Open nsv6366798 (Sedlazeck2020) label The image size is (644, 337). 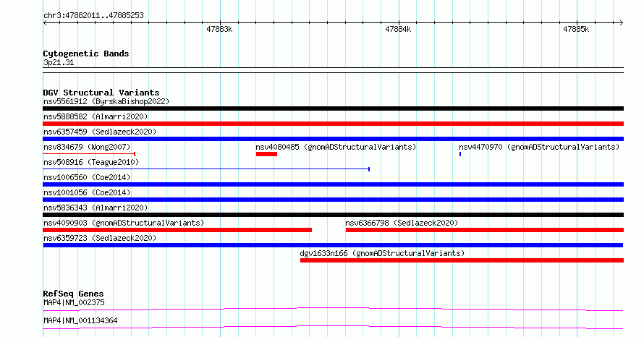(402, 223)
